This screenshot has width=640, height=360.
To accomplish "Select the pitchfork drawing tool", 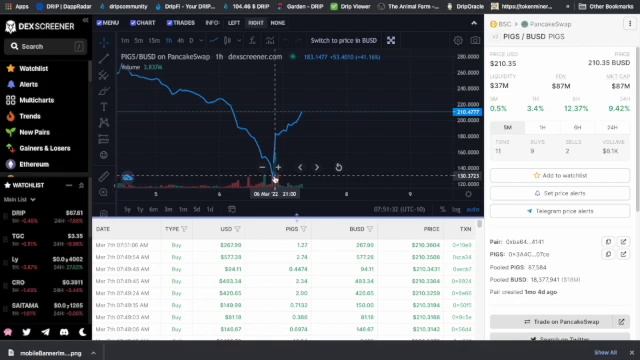I will tap(104, 75).
